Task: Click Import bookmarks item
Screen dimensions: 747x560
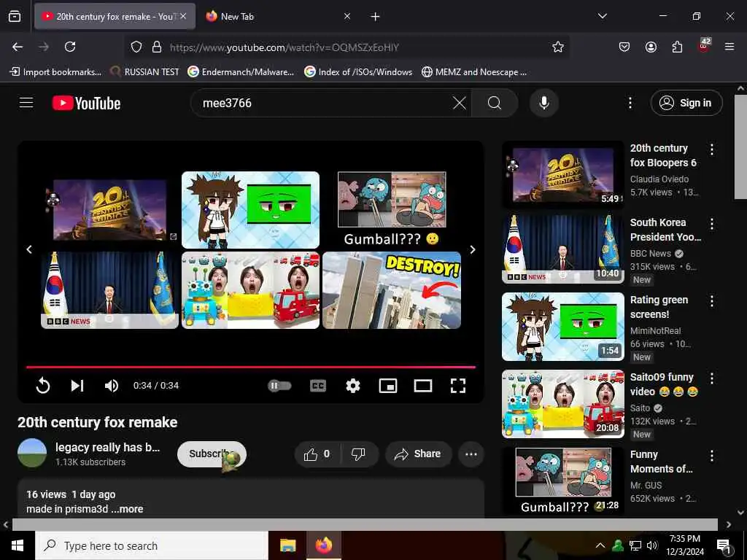Action: click(x=55, y=72)
